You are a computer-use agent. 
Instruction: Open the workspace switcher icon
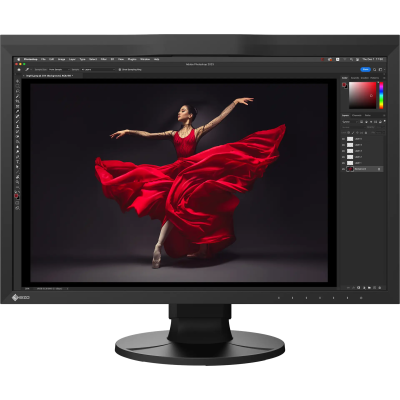[380, 70]
